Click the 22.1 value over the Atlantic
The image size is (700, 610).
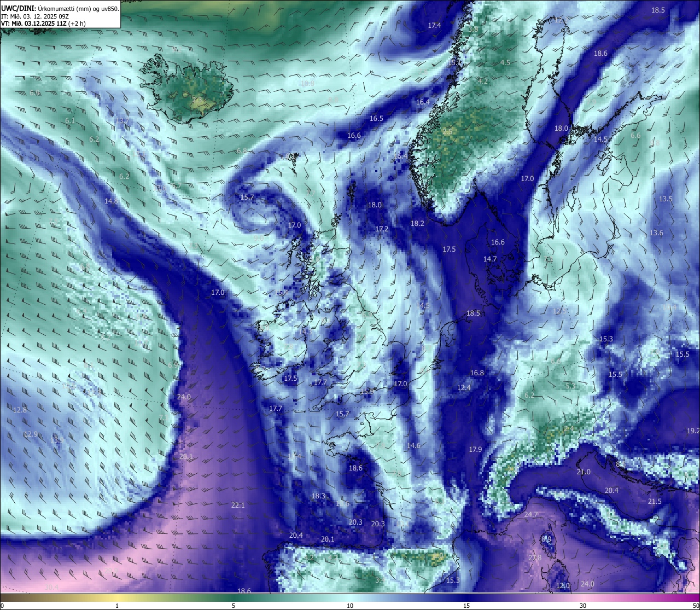click(x=238, y=505)
